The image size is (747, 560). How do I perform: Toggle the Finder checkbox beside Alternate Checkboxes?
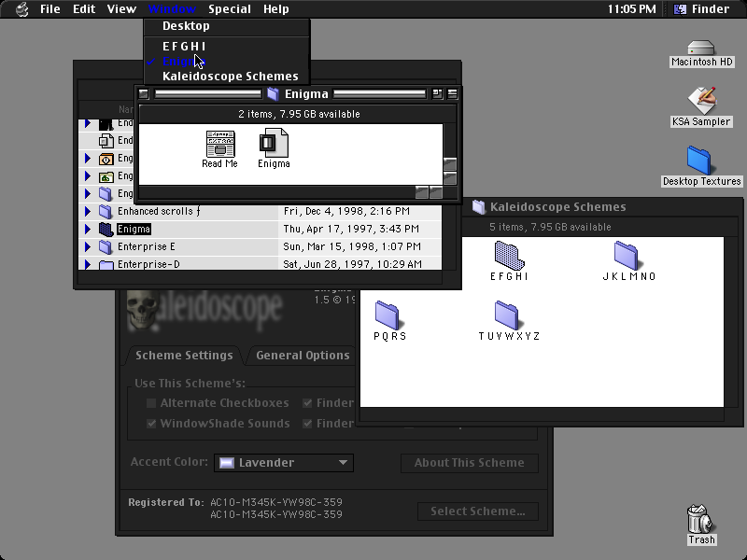click(307, 403)
